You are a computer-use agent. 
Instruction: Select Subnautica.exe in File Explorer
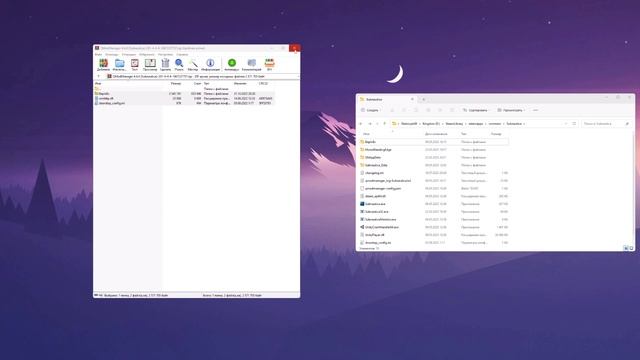tap(434, 204)
